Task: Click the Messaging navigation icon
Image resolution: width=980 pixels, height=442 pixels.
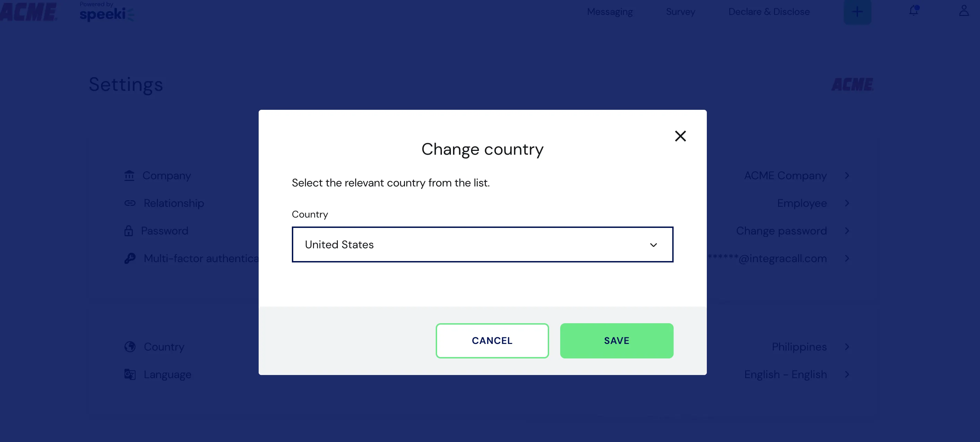Action: [609, 11]
